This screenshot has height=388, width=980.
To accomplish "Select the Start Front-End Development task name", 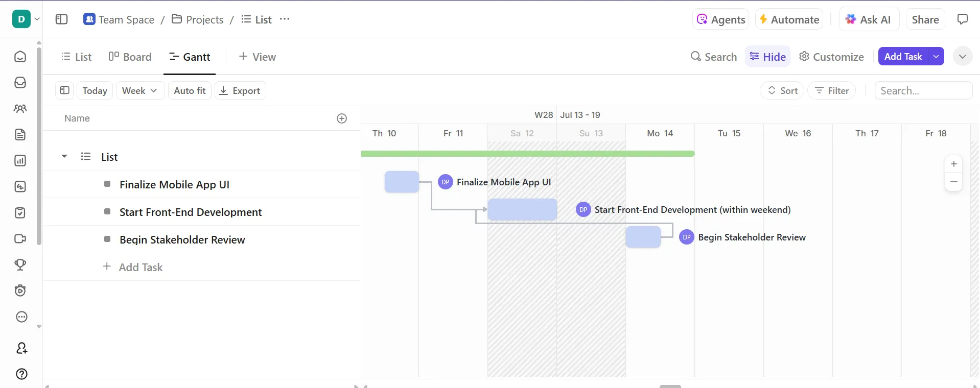I will pyautogui.click(x=191, y=212).
